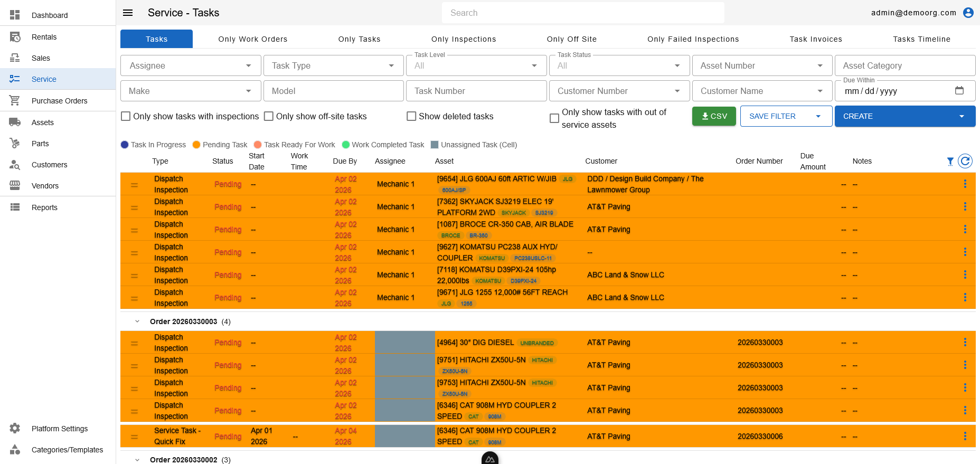980x464 pixels.
Task: Select the Tasks tab
Action: pyautogui.click(x=157, y=39)
